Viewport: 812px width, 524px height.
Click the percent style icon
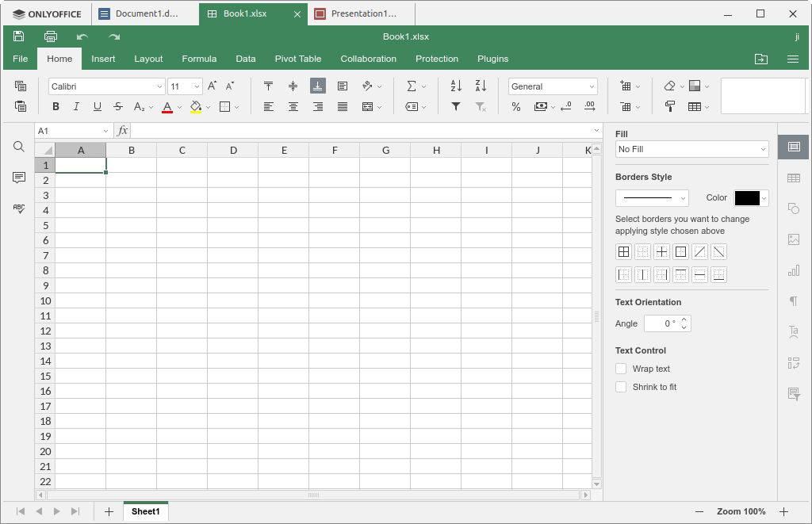point(516,107)
